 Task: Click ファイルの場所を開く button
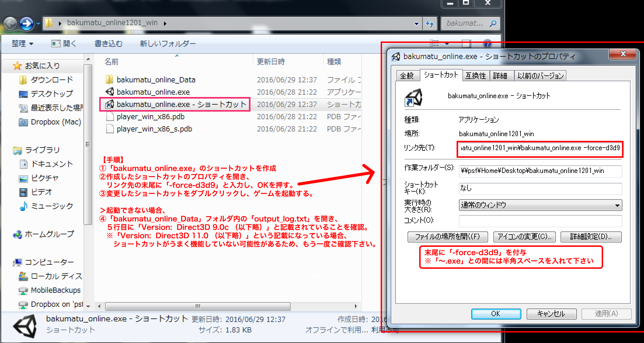[448, 237]
